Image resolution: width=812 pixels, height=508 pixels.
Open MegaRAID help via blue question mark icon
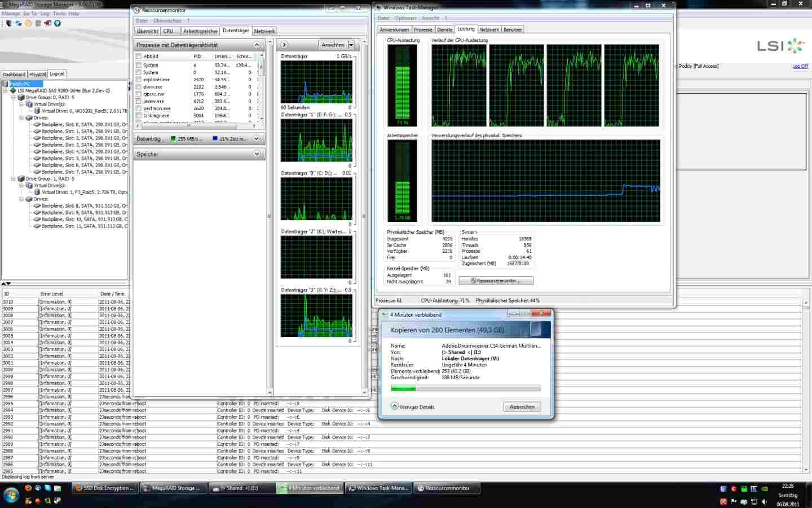[x=57, y=23]
